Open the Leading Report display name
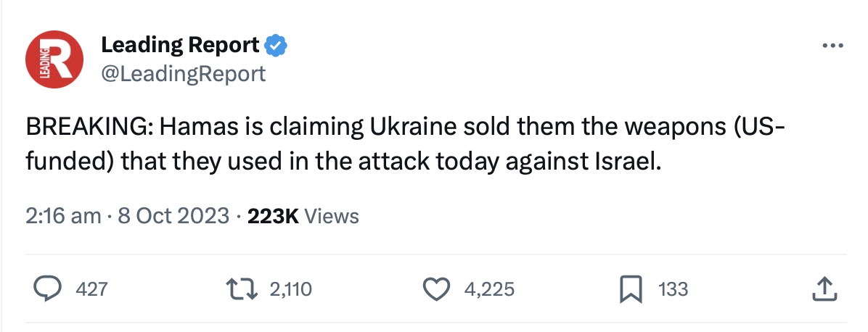The image size is (868, 332). point(180,45)
